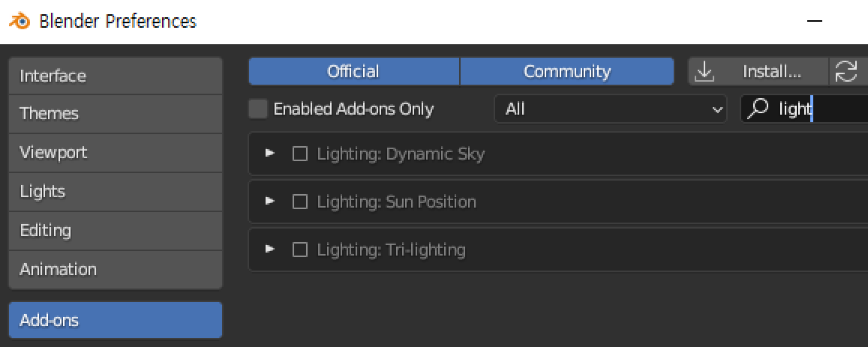The height and width of the screenshot is (347, 868).
Task: Enable the Lighting: Tri-lighting add-on checkbox
Action: pos(299,250)
